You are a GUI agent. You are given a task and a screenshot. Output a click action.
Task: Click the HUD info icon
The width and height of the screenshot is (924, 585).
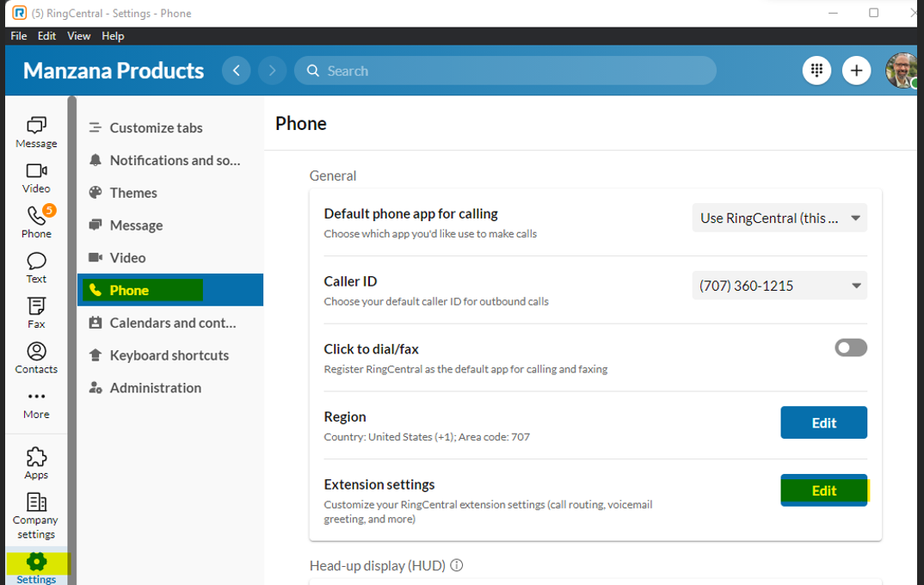[x=457, y=565]
